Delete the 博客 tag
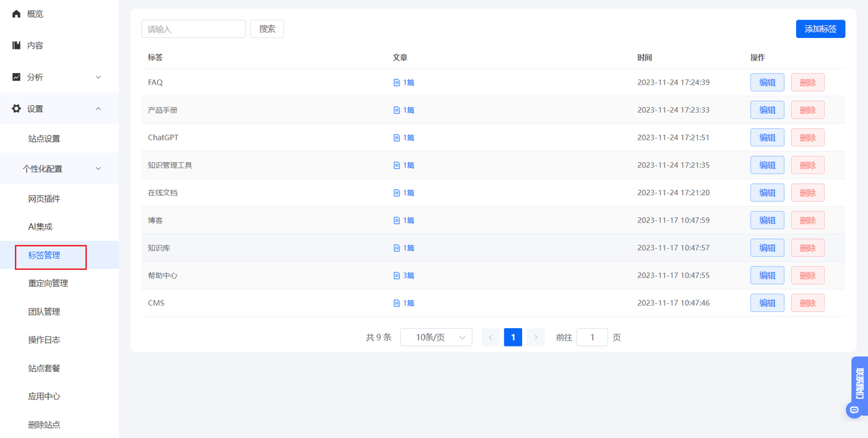 [x=808, y=220]
